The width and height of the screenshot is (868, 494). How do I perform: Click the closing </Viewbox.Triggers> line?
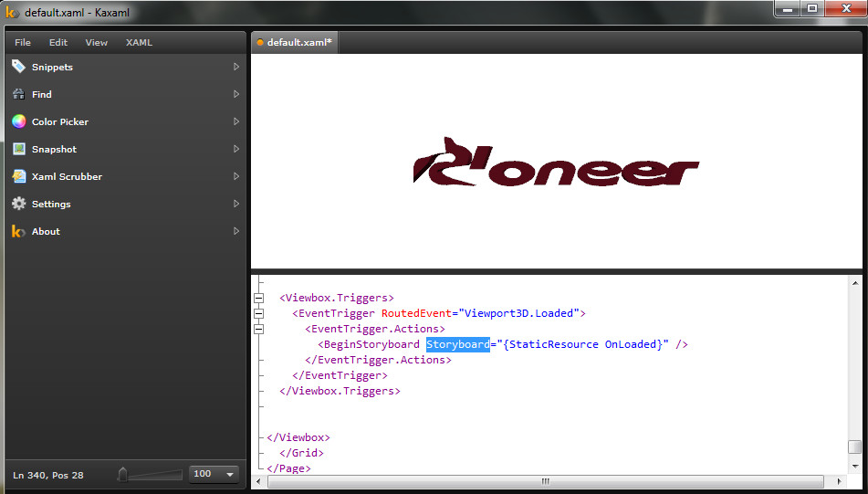[340, 391]
